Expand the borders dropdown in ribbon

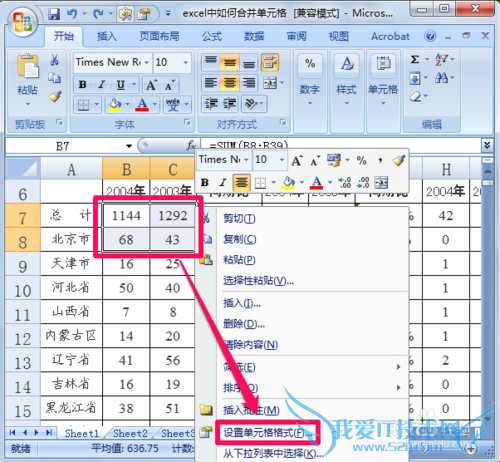[97, 104]
